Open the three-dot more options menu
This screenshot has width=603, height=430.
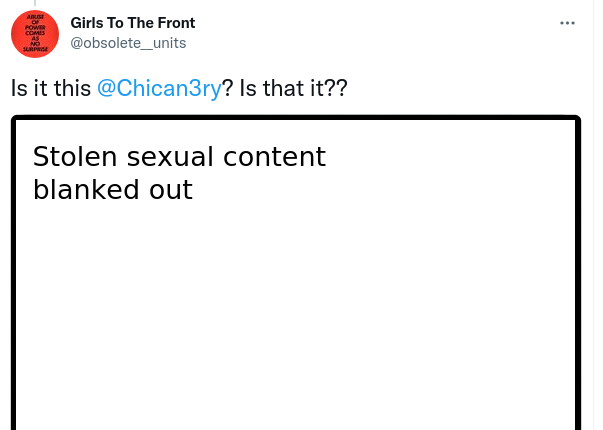pos(568,22)
